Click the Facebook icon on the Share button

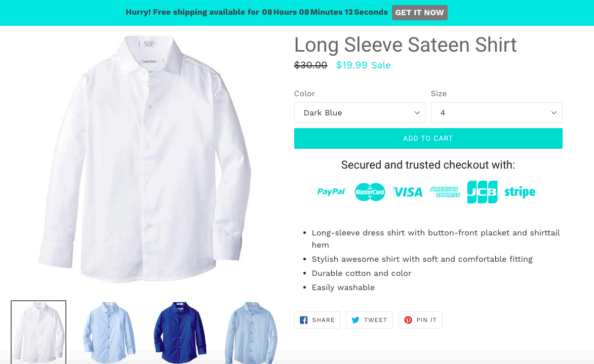coord(304,319)
